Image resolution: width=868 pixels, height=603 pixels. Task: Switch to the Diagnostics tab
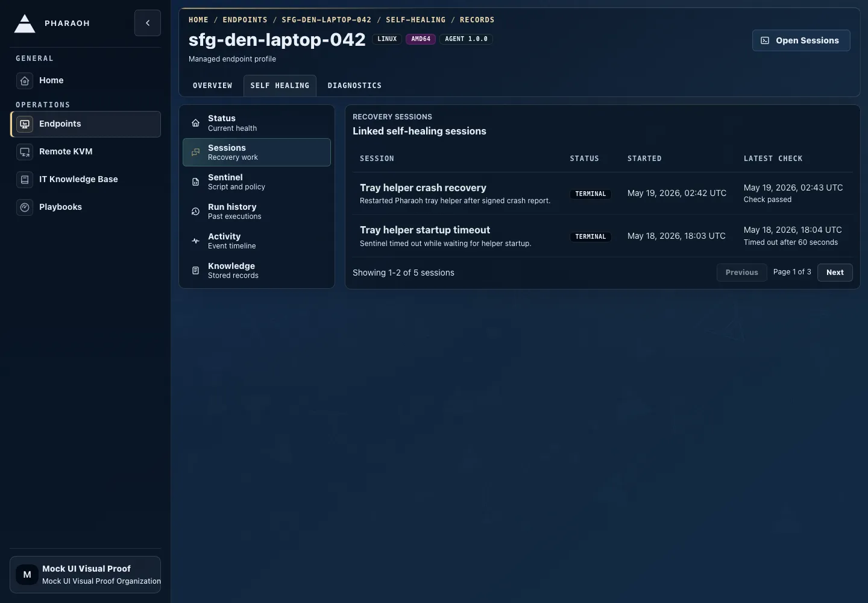click(354, 86)
